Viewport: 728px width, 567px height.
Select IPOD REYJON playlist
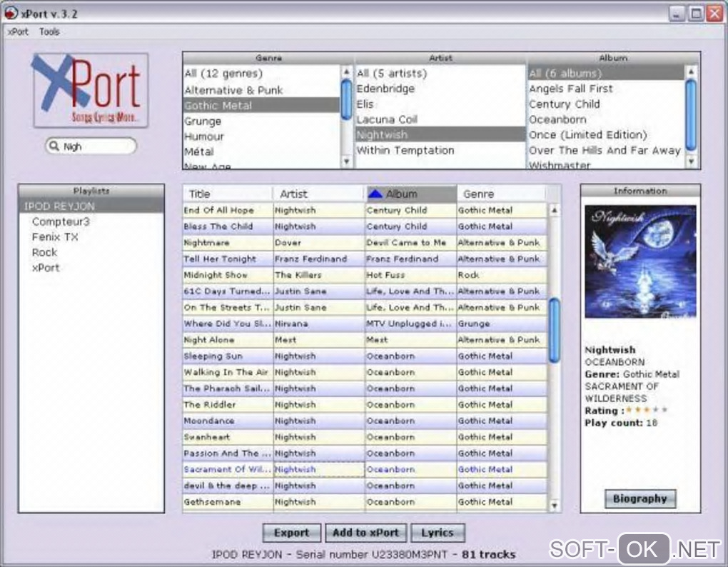(x=91, y=206)
